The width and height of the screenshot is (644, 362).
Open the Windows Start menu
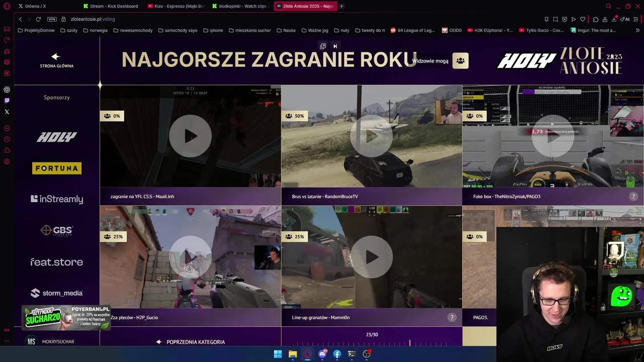click(278, 354)
